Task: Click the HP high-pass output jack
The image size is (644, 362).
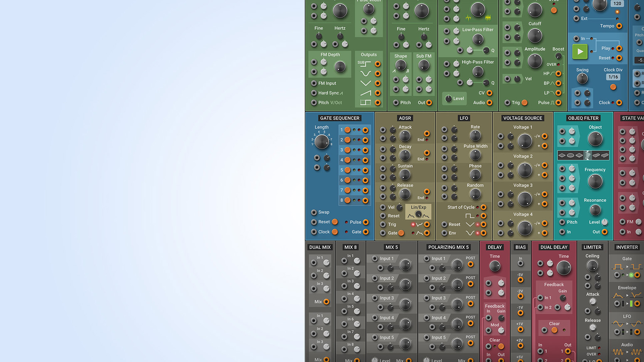Action: [558, 74]
